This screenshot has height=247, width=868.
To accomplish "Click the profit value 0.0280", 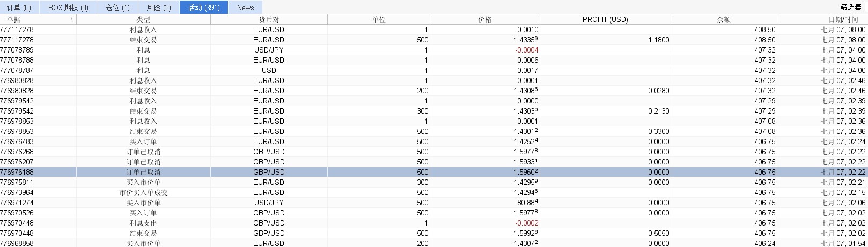I will 658,91.
